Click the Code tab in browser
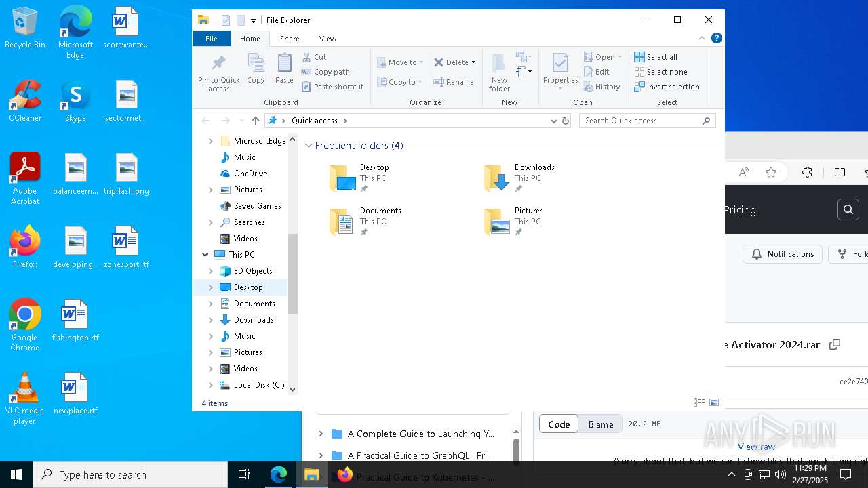The width and height of the screenshot is (868, 488). (559, 424)
